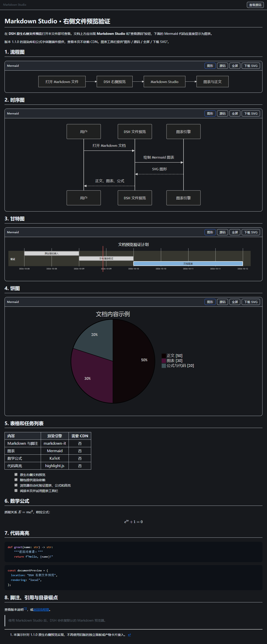267x644 pixels.
Task: Click the footnote back-arrow link
Action: (x=129, y=635)
